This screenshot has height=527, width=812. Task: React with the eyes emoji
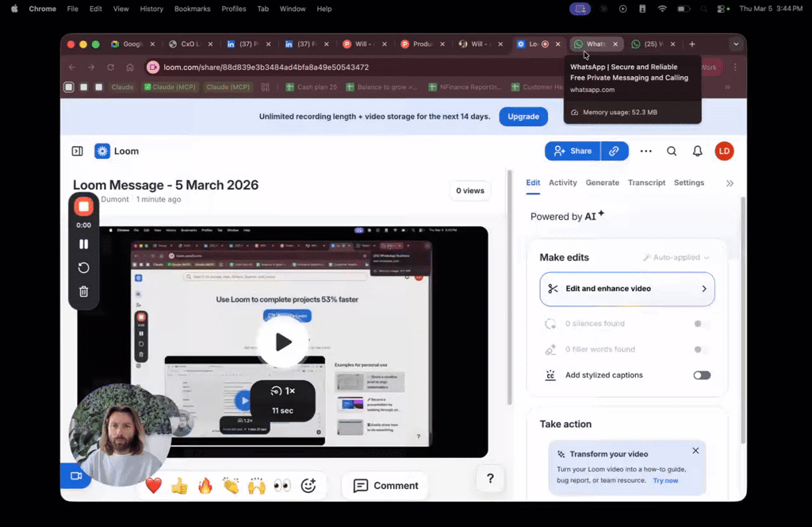pos(282,486)
